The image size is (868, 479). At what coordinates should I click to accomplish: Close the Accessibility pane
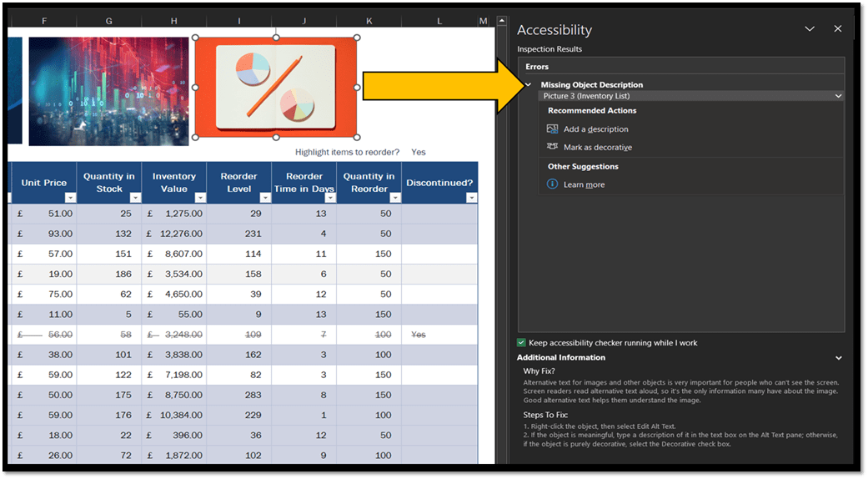pyautogui.click(x=838, y=29)
